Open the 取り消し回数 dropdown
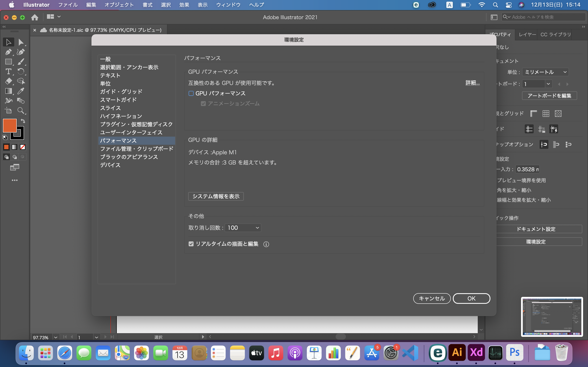This screenshot has height=367, width=588. [243, 228]
